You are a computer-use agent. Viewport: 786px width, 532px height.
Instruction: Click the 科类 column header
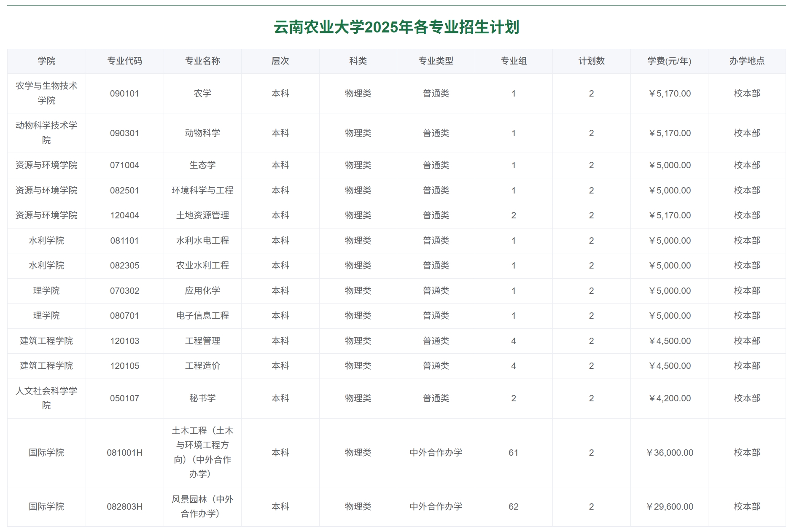358,61
